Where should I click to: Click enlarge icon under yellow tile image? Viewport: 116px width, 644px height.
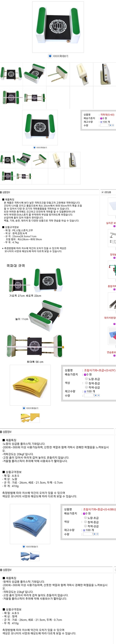pyautogui.click(x=24, y=408)
